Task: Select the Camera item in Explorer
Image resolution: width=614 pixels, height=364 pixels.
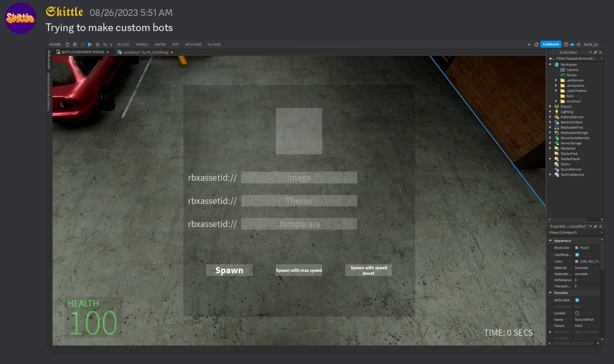Action: (x=572, y=70)
